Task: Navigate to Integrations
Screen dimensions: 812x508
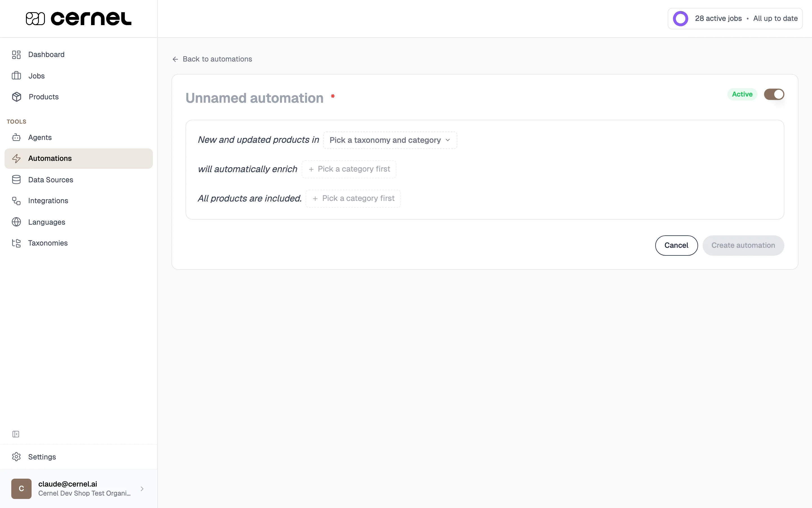Action: (x=78, y=201)
